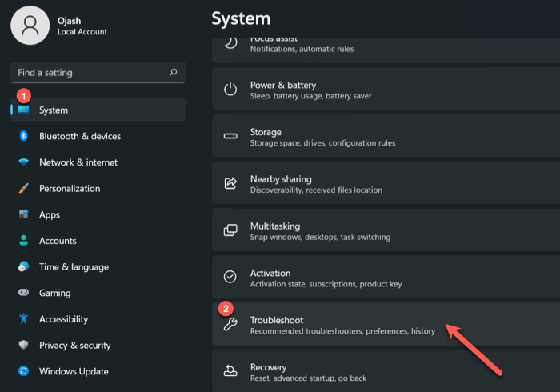Open Privacy & security settings
This screenshot has height=392, width=560.
pyautogui.click(x=98, y=345)
